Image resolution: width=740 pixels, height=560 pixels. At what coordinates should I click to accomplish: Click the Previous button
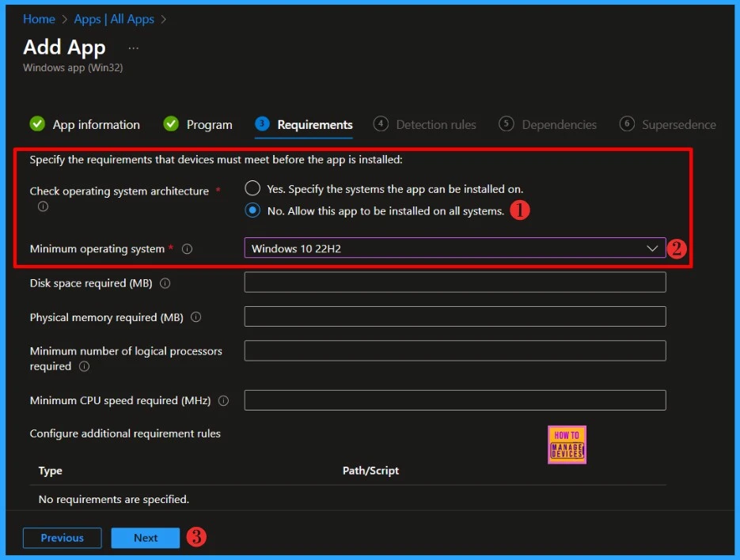tap(63, 538)
